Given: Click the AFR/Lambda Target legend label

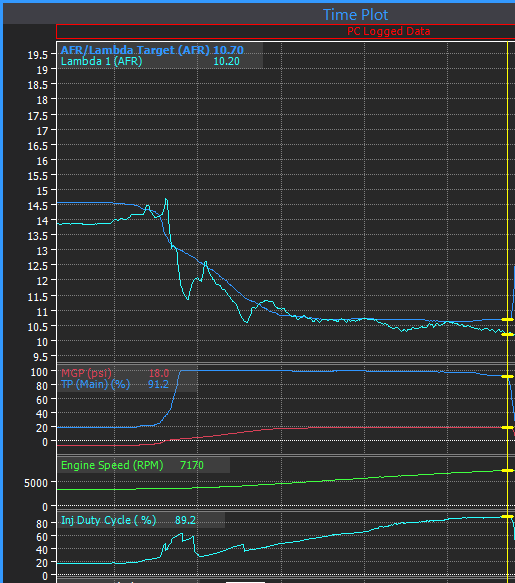Looking at the screenshot, I should click(x=135, y=50).
